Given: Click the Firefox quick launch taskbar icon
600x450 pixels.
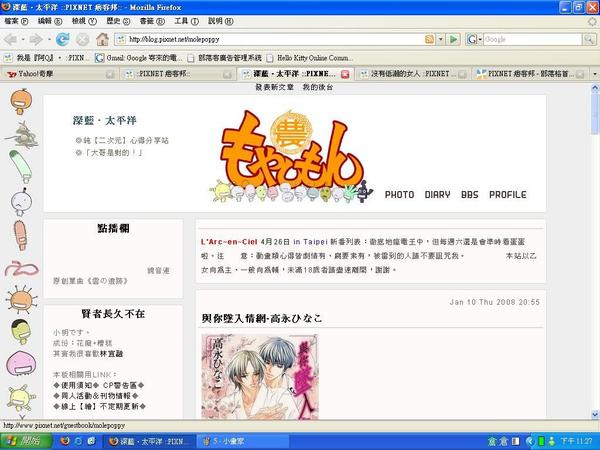Looking at the screenshot, I should pyautogui.click(x=65, y=441).
